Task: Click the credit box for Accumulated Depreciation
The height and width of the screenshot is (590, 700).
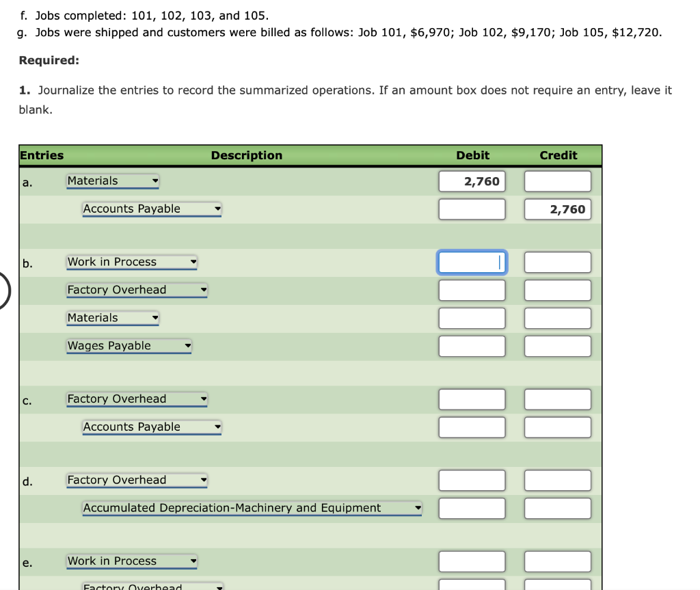Action: [557, 508]
